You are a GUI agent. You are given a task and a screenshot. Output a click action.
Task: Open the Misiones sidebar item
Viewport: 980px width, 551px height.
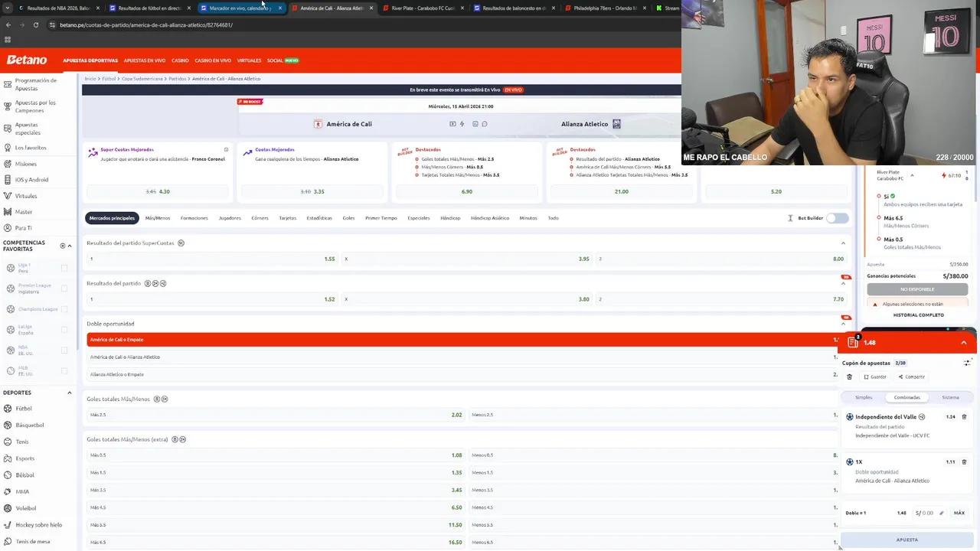[25, 164]
